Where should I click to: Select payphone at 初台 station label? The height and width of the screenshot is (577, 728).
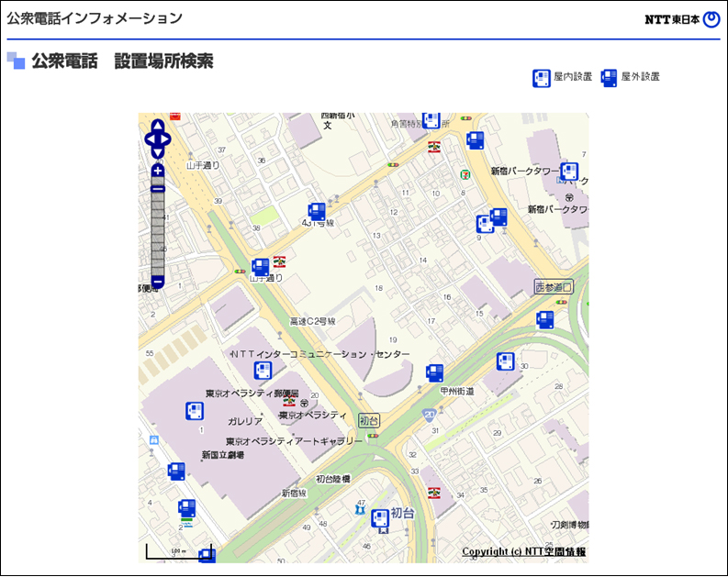point(380,518)
